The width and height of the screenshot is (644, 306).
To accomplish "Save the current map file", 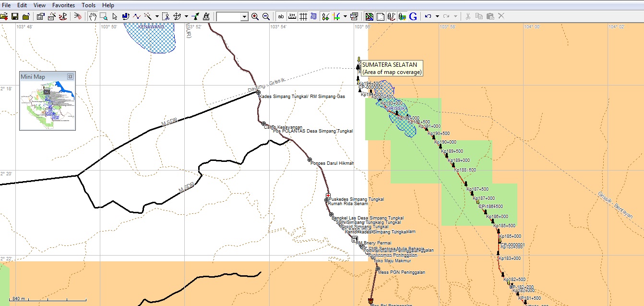I will point(15,16).
